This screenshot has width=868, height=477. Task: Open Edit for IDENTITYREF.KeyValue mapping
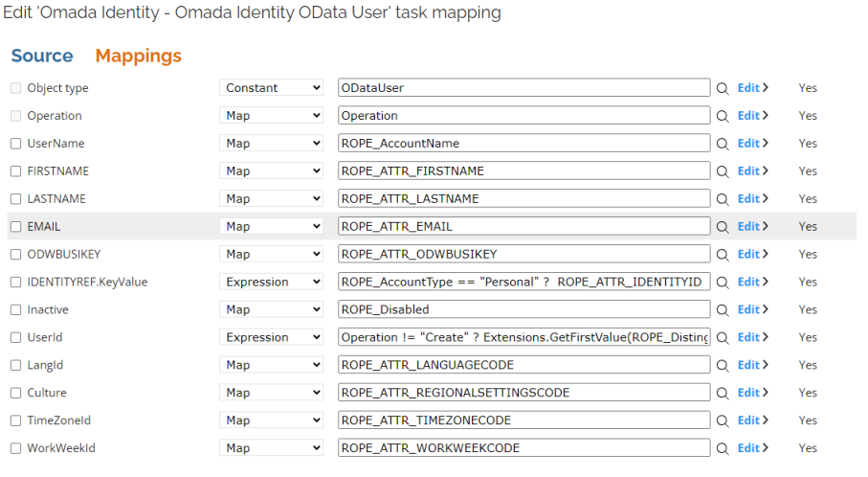[x=752, y=282]
